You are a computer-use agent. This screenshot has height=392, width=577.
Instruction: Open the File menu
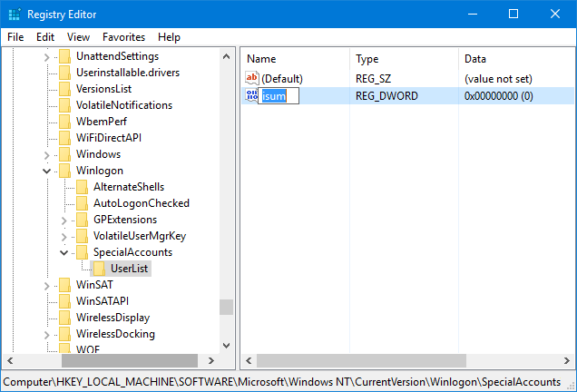[x=15, y=37]
